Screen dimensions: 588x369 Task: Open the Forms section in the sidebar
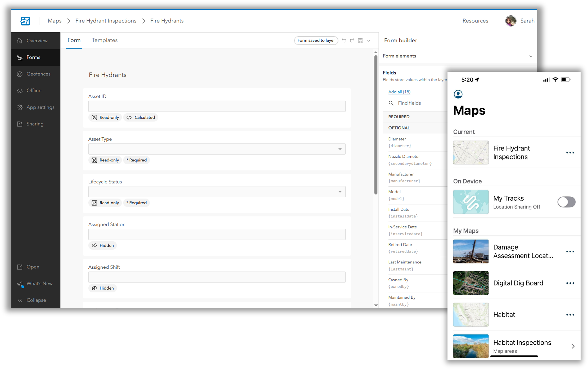point(33,57)
